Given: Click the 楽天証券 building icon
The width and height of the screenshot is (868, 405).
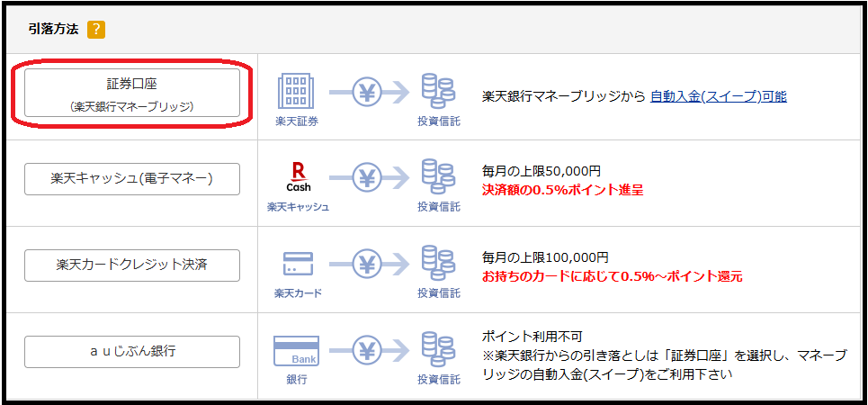Looking at the screenshot, I should point(296,91).
